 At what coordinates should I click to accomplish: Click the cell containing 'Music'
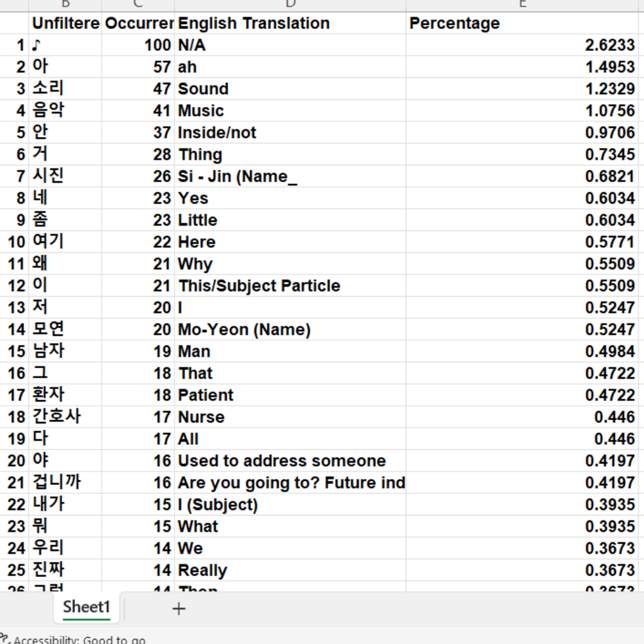point(290,111)
